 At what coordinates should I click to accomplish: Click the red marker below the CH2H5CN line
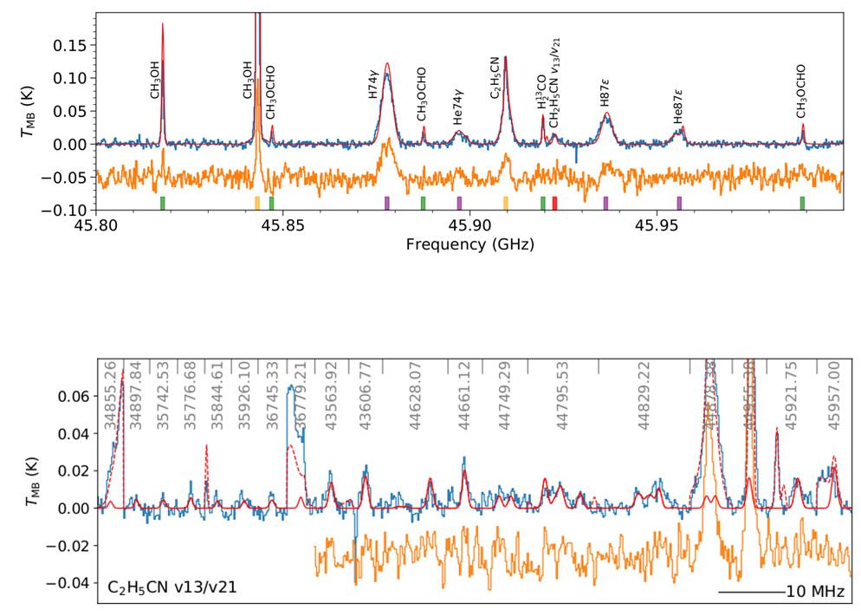554,202
